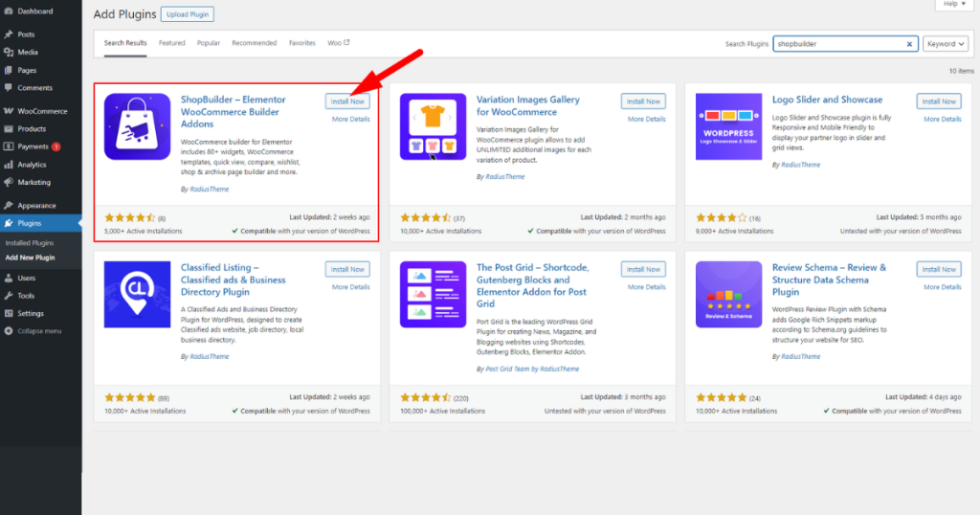Open the Keyword search type dropdown
This screenshot has height=515, width=980.
click(x=947, y=44)
